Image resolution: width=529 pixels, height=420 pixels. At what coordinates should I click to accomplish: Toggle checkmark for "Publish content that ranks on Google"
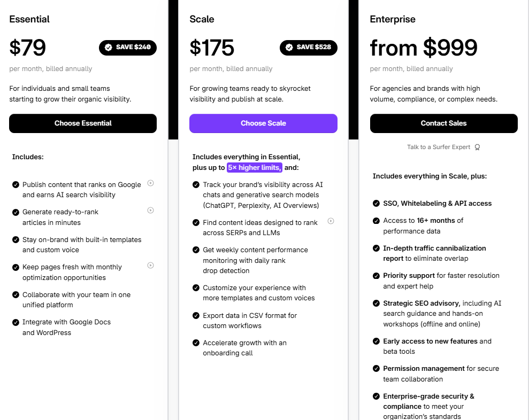point(15,184)
